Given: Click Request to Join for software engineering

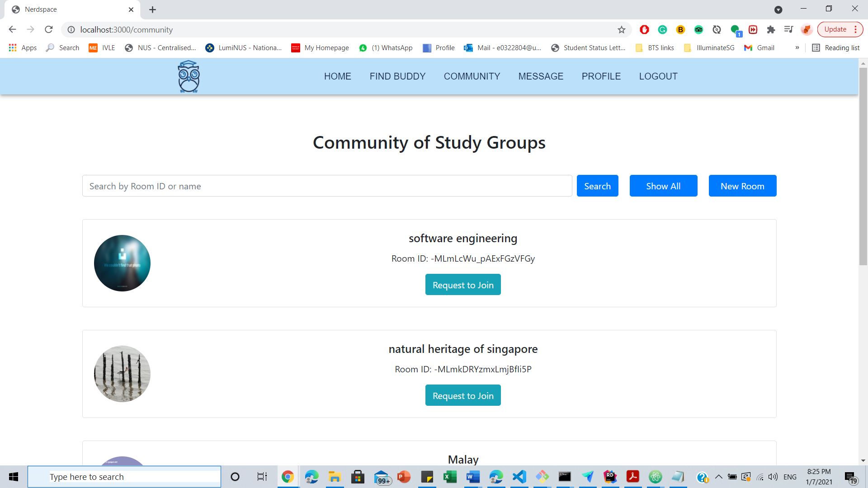Looking at the screenshot, I should (463, 284).
